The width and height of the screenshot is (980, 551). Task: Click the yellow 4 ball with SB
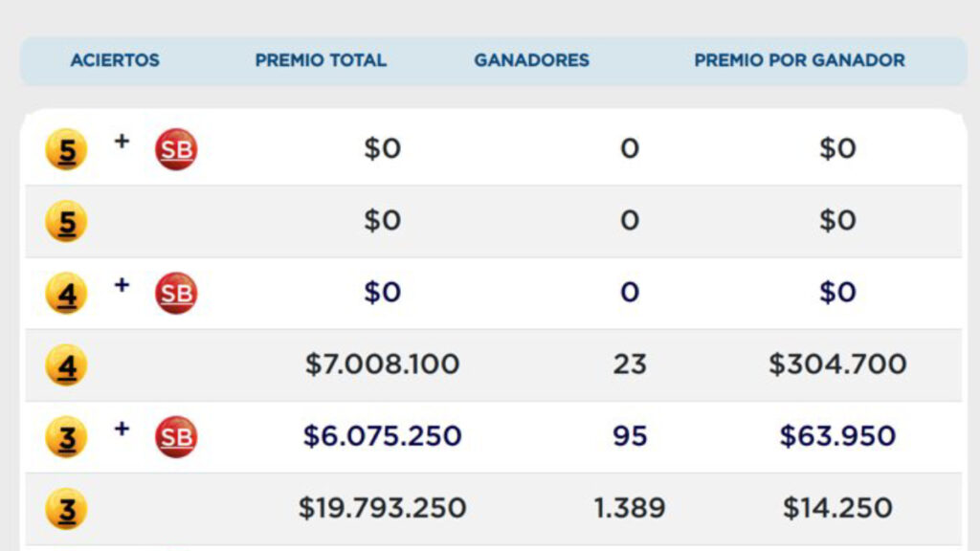(x=66, y=294)
